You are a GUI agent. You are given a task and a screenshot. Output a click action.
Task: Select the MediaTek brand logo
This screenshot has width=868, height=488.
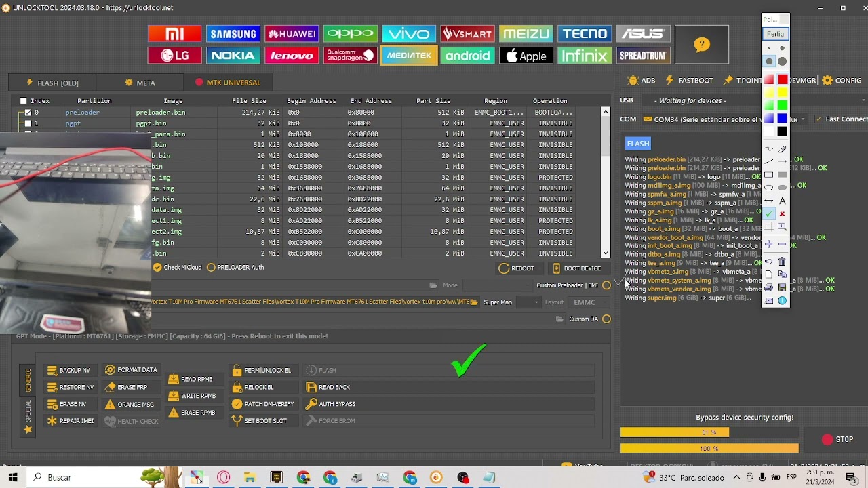point(408,56)
